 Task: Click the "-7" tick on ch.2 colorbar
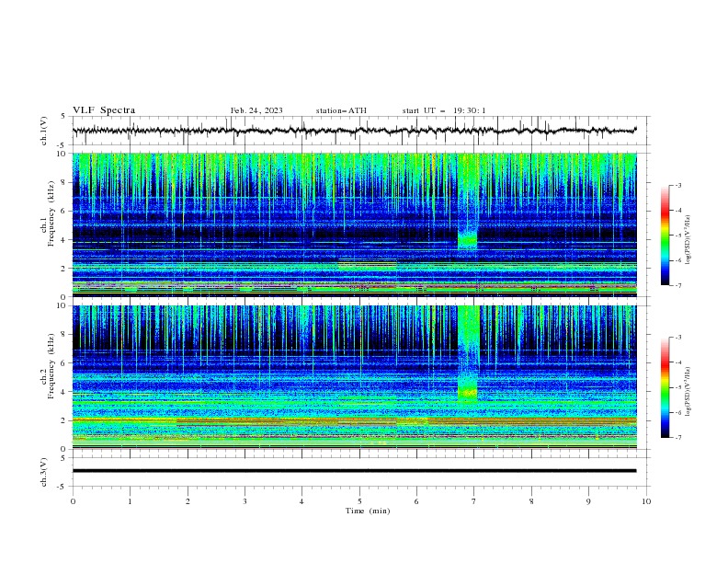point(678,438)
